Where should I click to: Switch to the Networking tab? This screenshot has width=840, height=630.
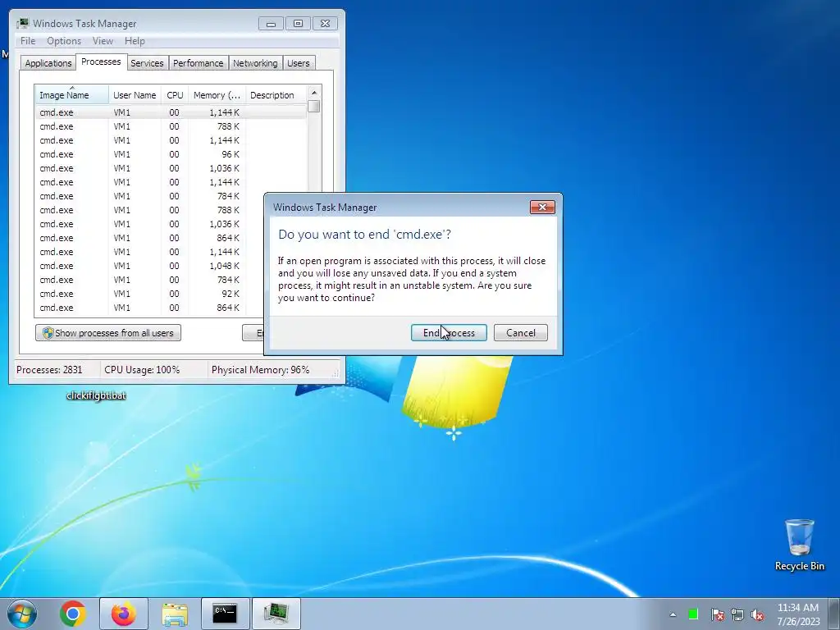tap(255, 62)
